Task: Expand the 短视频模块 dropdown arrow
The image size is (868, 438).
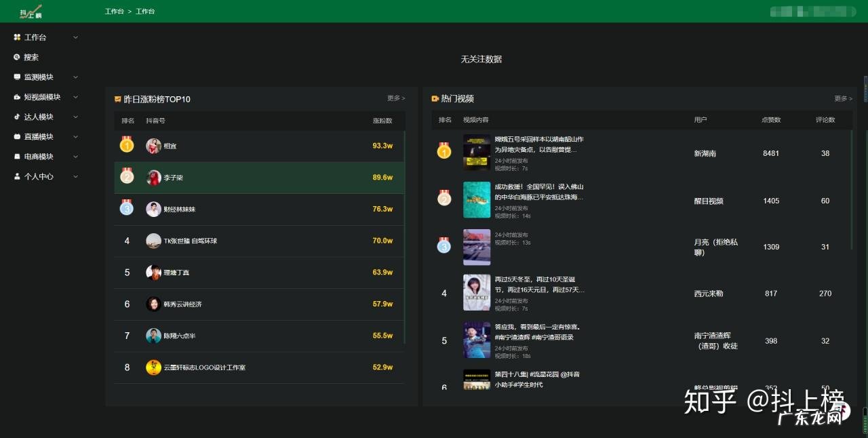Action: pos(75,96)
